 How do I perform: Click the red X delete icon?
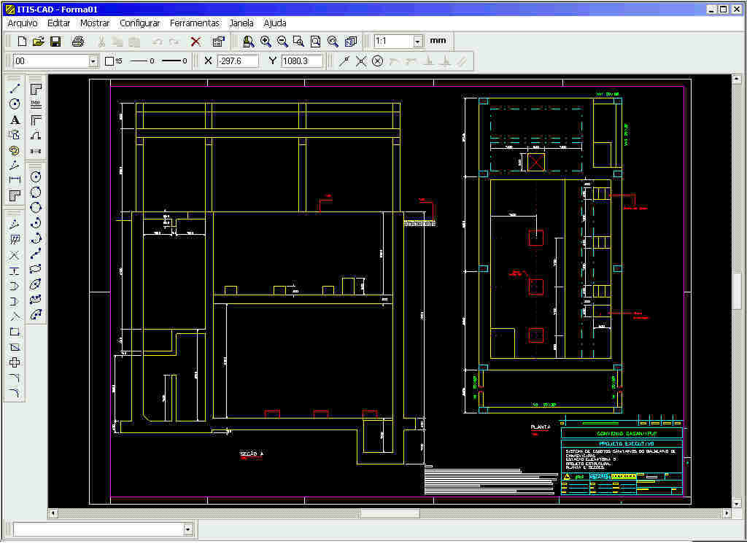(196, 42)
